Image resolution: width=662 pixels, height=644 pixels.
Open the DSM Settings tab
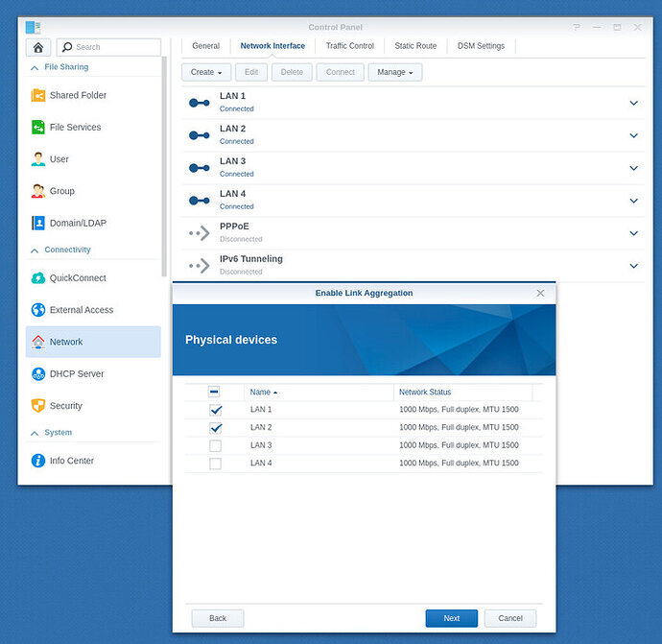coord(481,46)
